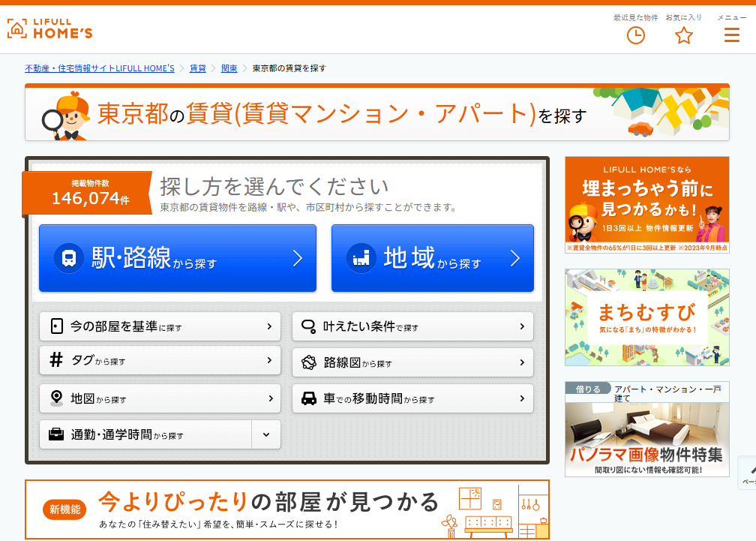
Task: Click arrow on 今の部屋を基準に探す row
Action: point(269,326)
